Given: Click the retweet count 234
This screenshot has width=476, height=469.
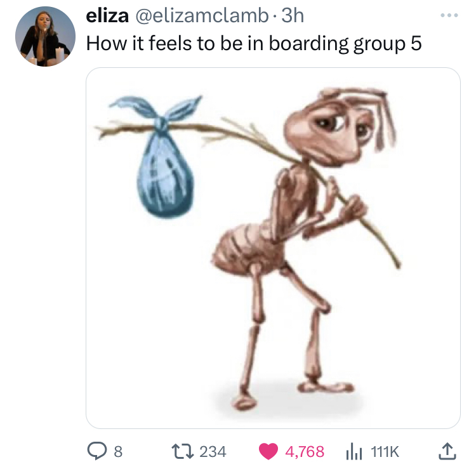Looking at the screenshot, I should 213,452.
